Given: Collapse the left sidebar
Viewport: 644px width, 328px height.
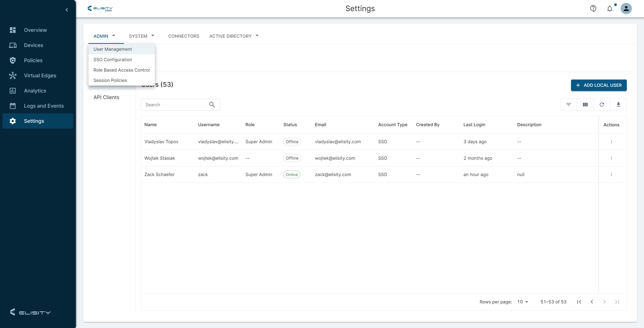Looking at the screenshot, I should click(67, 10).
